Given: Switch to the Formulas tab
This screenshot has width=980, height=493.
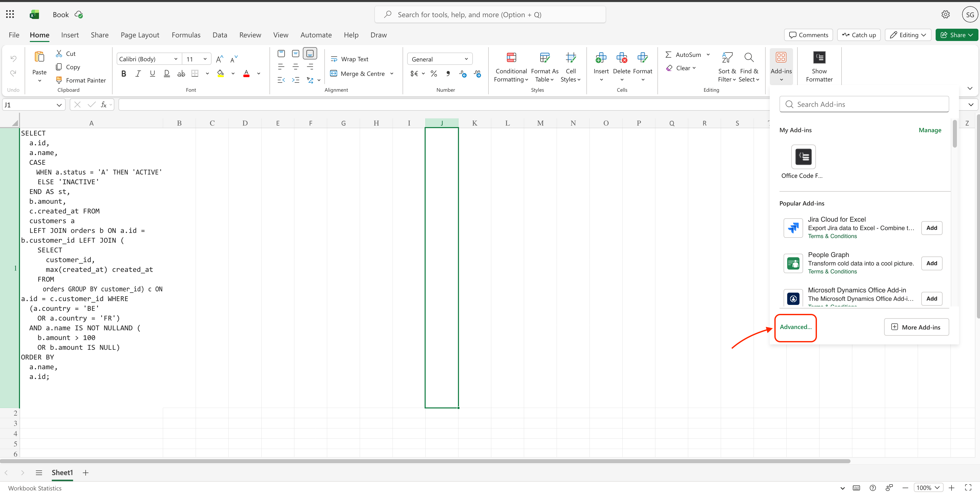Looking at the screenshot, I should (x=186, y=35).
